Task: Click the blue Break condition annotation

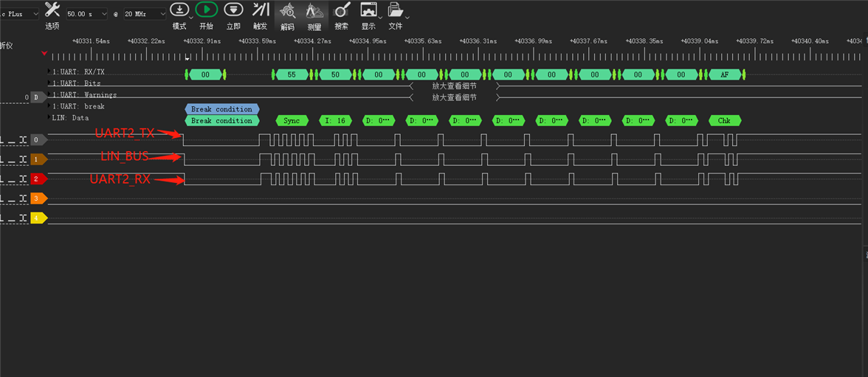Action: click(221, 109)
